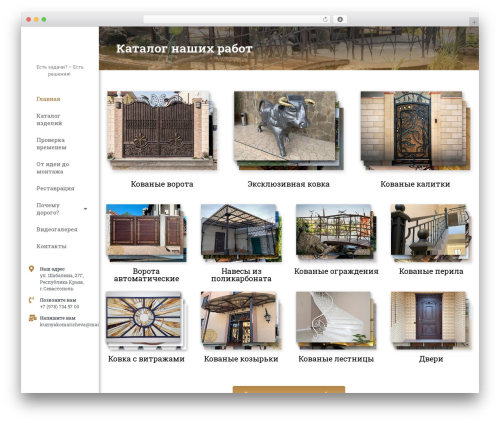Click the 'Двери' caption link
This screenshot has width=500, height=423.
coord(431,359)
